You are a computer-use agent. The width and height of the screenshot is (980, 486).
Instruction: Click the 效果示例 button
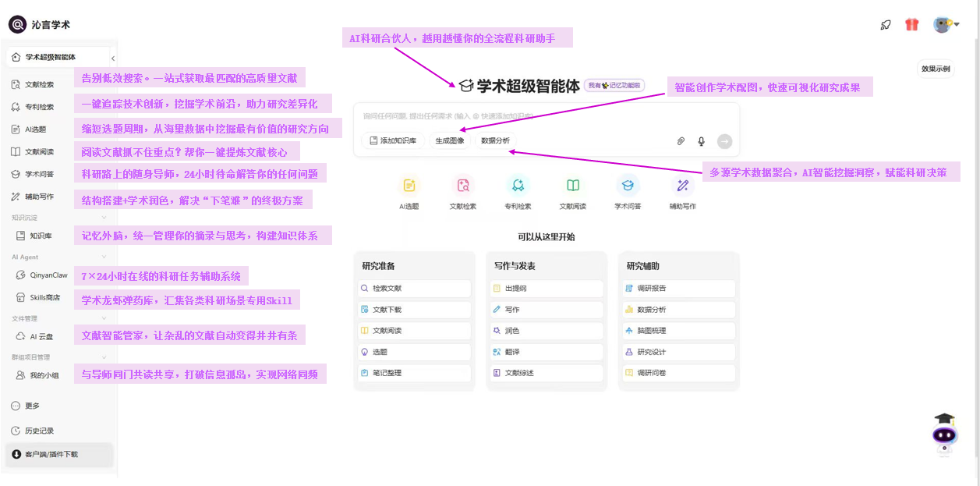[936, 69]
